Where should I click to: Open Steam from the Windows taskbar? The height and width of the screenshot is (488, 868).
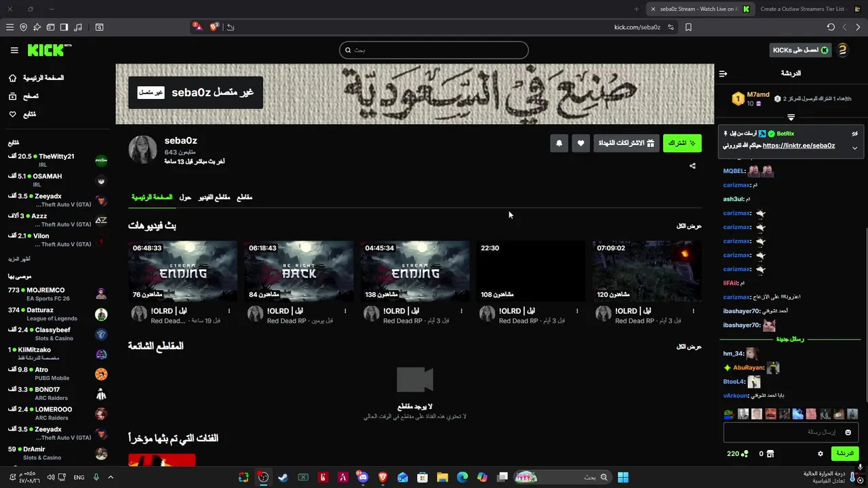(x=283, y=477)
